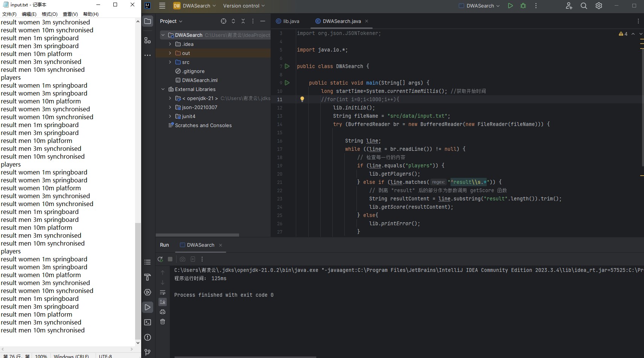Open Build hammer tool window icon

[148, 277]
